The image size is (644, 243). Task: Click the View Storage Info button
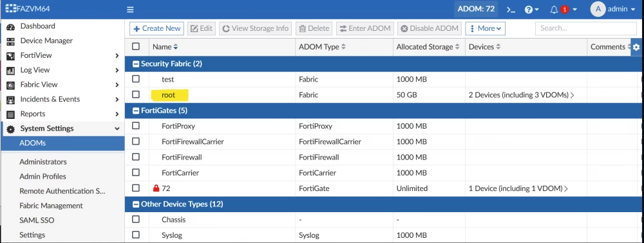tap(256, 28)
